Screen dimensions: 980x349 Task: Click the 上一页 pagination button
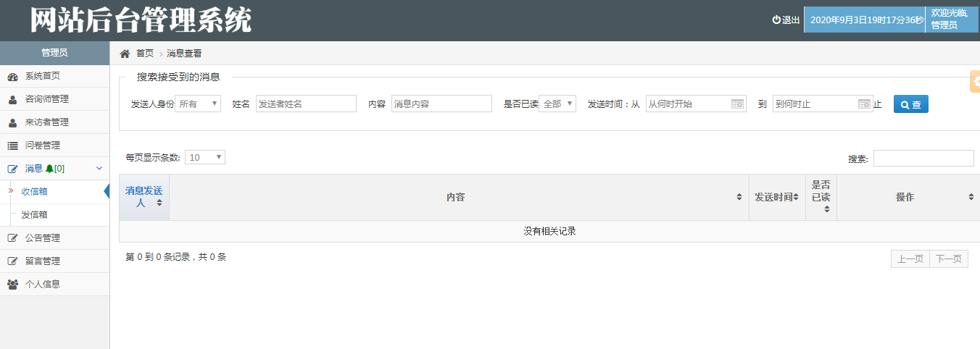910,259
